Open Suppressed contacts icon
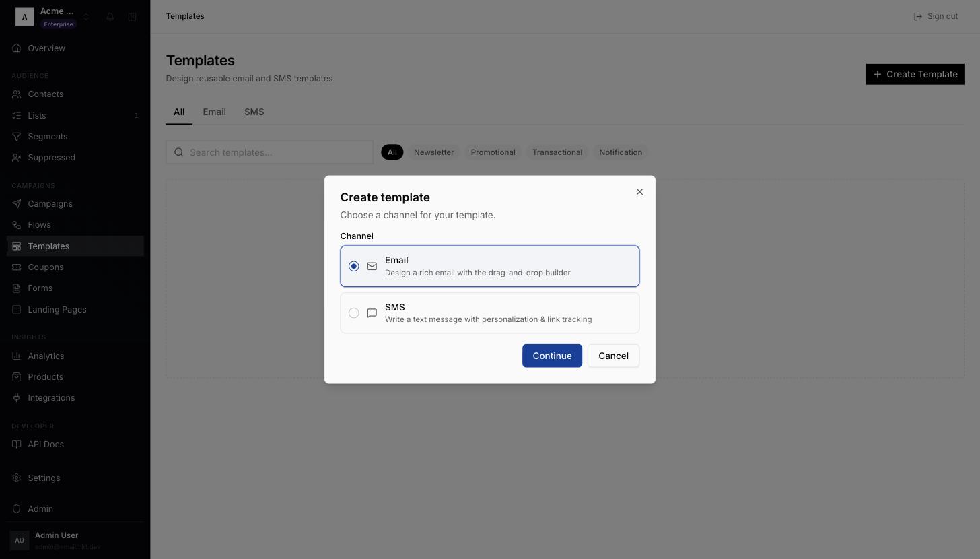 pyautogui.click(x=17, y=158)
